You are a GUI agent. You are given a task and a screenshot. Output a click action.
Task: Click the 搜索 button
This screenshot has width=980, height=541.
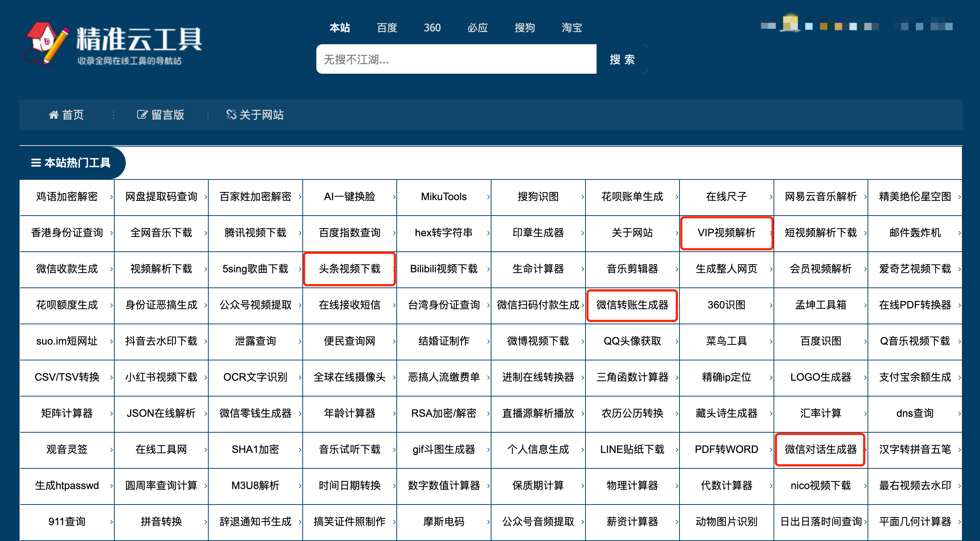tap(622, 59)
